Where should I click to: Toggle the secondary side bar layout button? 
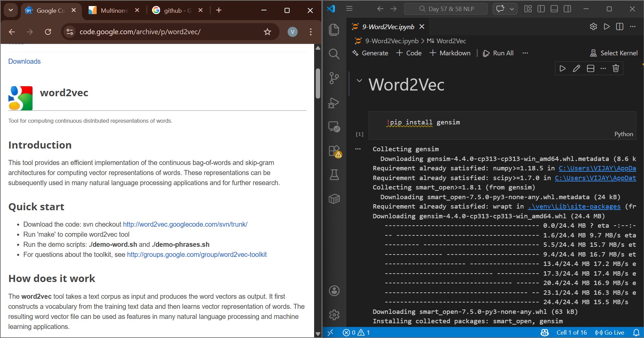567,9
